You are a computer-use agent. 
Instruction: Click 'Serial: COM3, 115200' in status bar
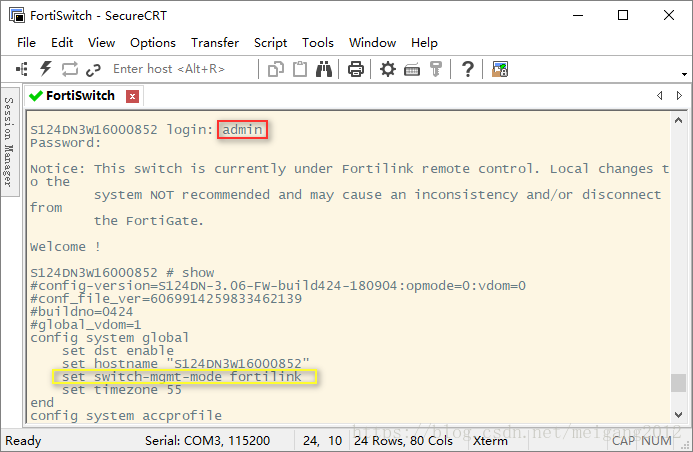207,441
